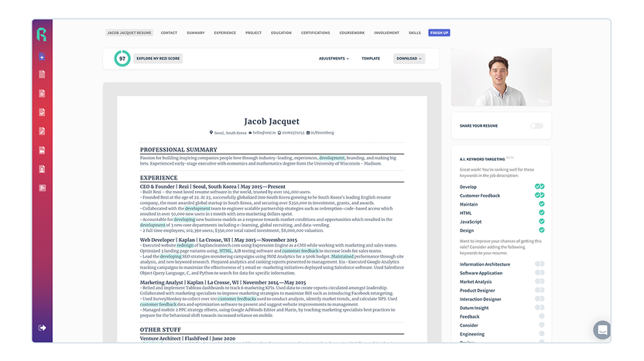
Task: Click the green check beside HTML
Action: coord(542,213)
